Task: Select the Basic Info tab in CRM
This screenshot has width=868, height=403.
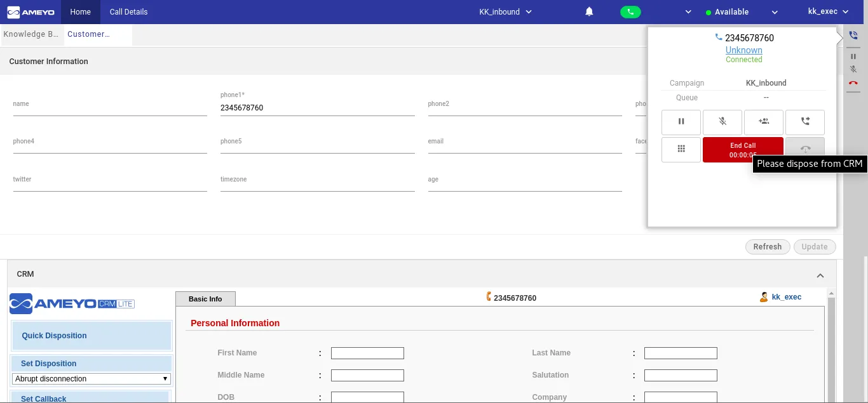Action: click(x=205, y=299)
